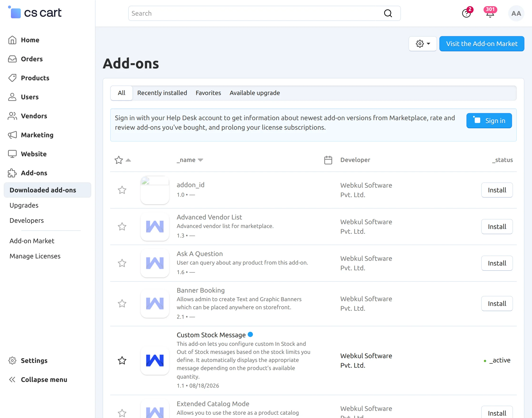This screenshot has height=418, width=532.
Task: Open the gear settings dropdown
Action: coord(423,44)
